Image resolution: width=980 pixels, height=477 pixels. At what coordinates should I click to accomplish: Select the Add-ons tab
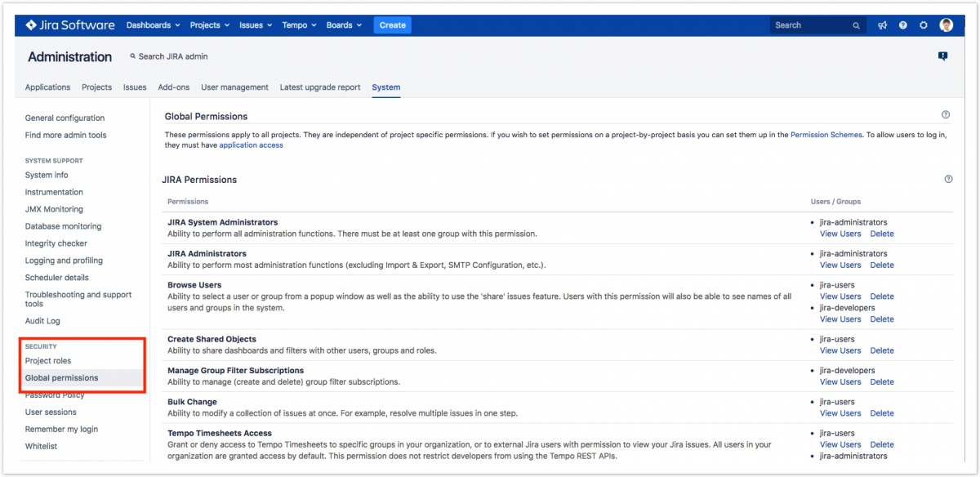coord(173,87)
